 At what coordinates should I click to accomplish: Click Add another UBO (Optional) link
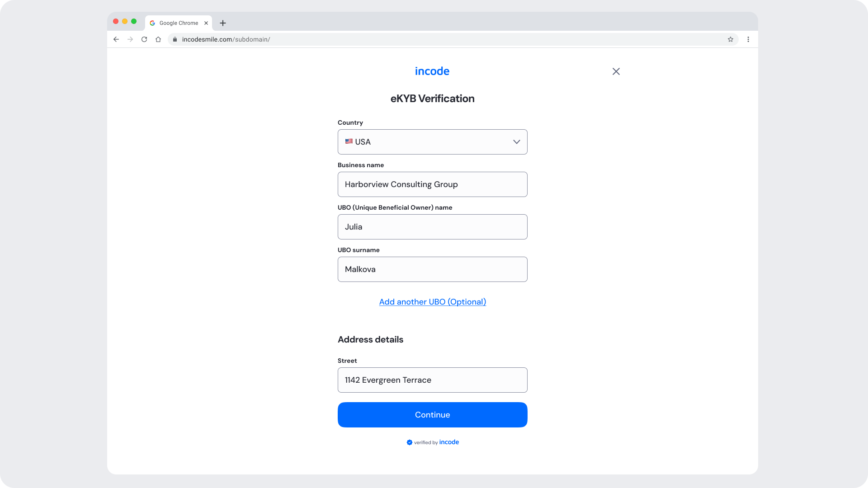coord(432,302)
